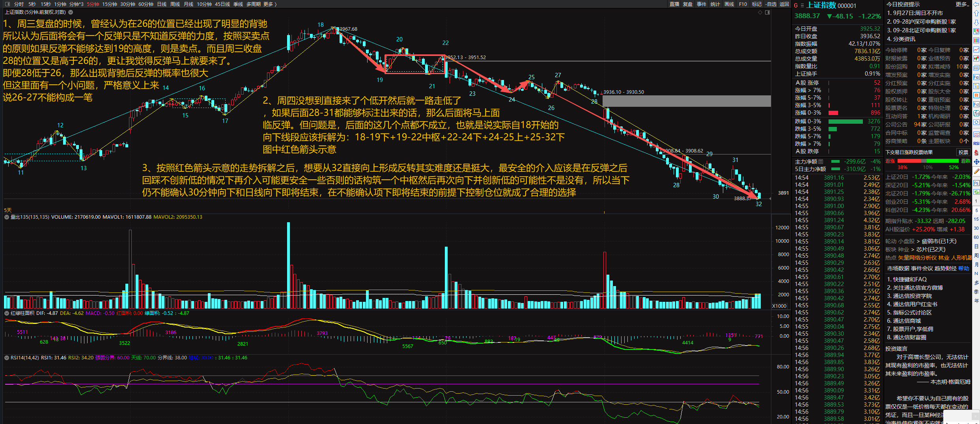Click the Fs icon in right sidebar
This screenshot has height=424, width=980.
click(976, 183)
